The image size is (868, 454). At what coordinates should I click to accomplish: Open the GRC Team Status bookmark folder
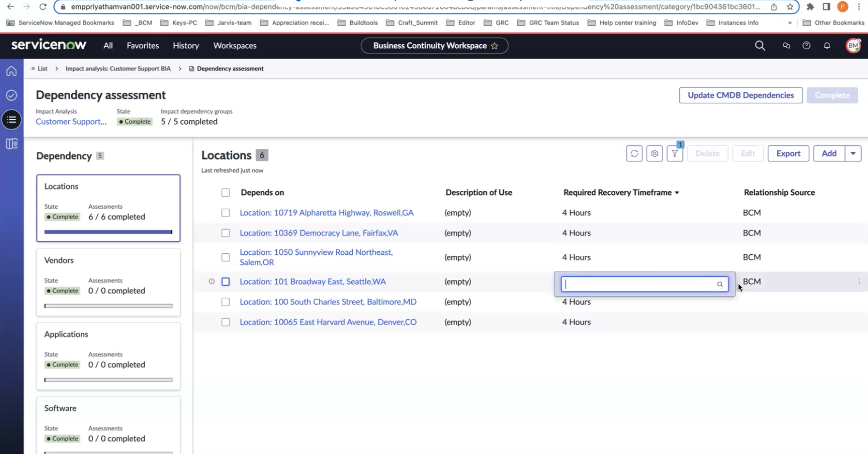coord(548,23)
